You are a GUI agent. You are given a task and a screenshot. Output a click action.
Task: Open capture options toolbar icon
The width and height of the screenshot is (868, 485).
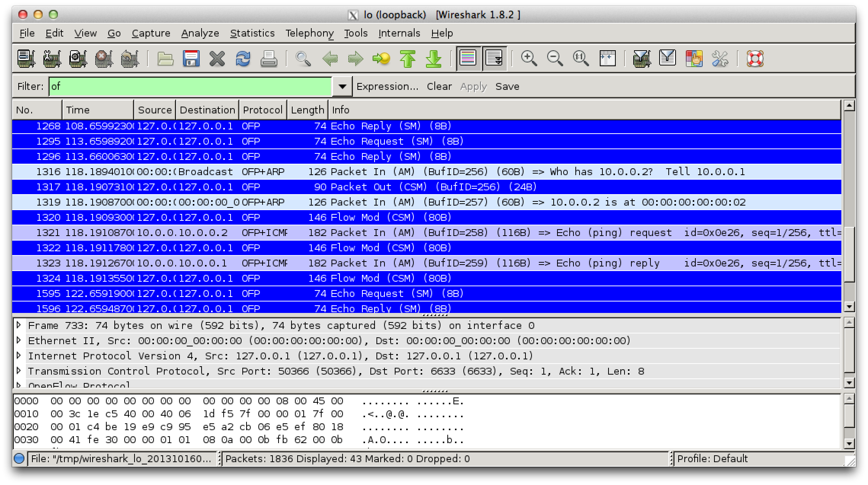tap(52, 59)
